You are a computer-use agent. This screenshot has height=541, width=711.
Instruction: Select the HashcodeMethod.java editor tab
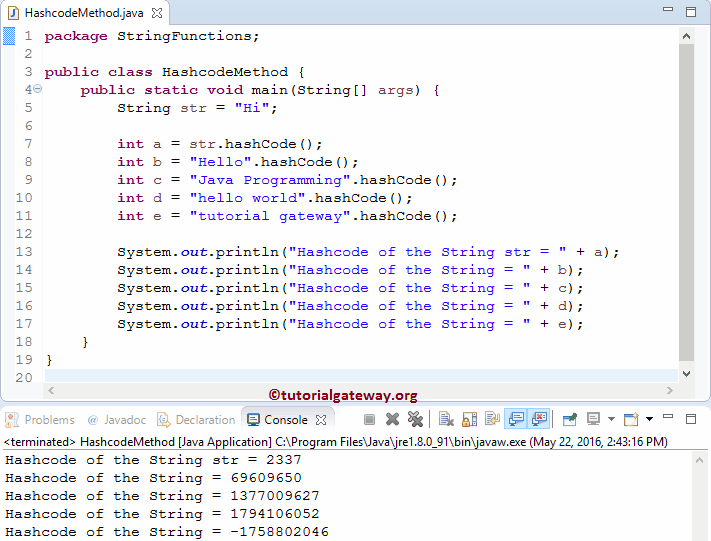[84, 13]
